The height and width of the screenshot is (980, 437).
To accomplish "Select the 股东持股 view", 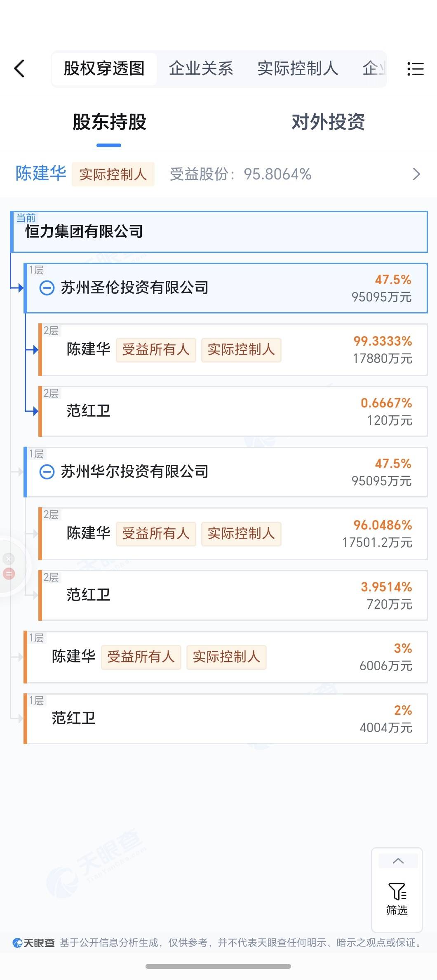I will click(x=109, y=122).
